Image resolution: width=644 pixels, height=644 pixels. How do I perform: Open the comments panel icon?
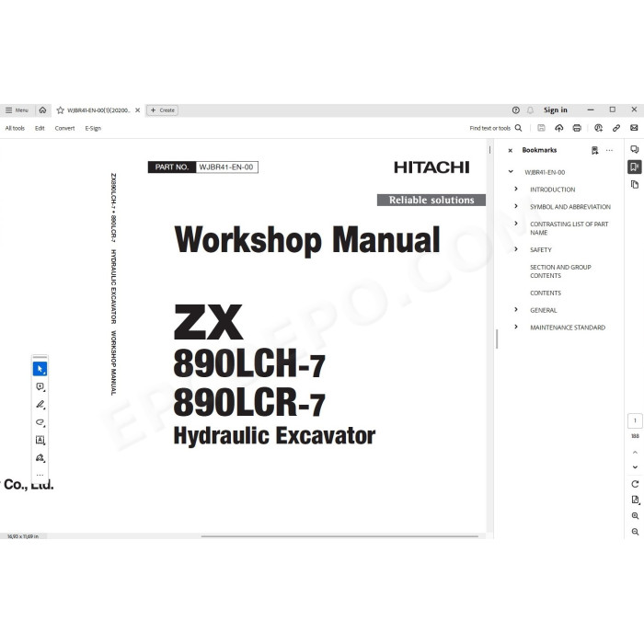[x=635, y=149]
